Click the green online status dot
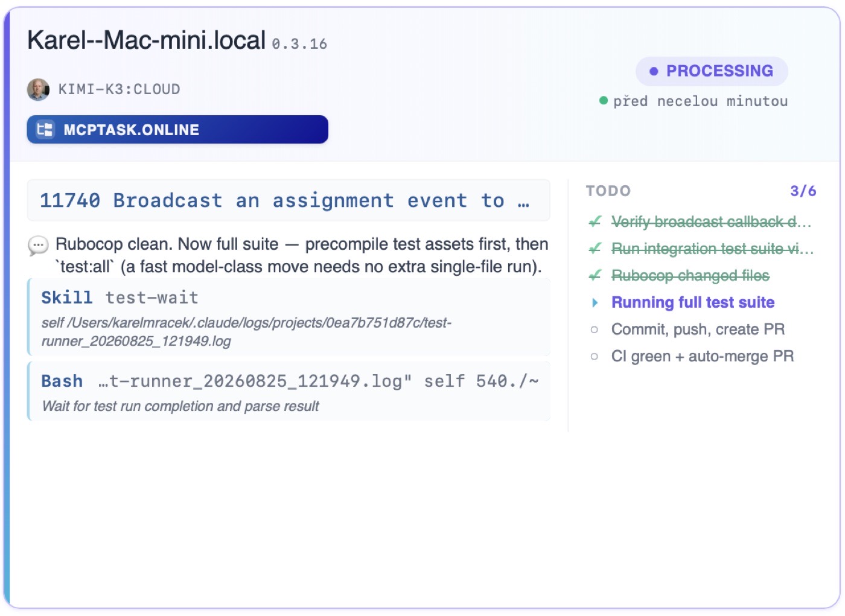The image size is (845, 616). [603, 101]
